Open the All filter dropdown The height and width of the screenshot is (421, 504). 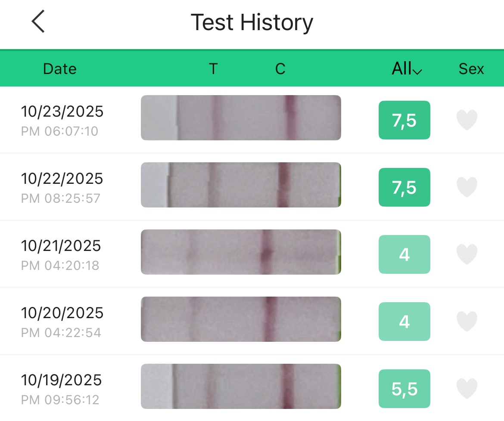[406, 69]
